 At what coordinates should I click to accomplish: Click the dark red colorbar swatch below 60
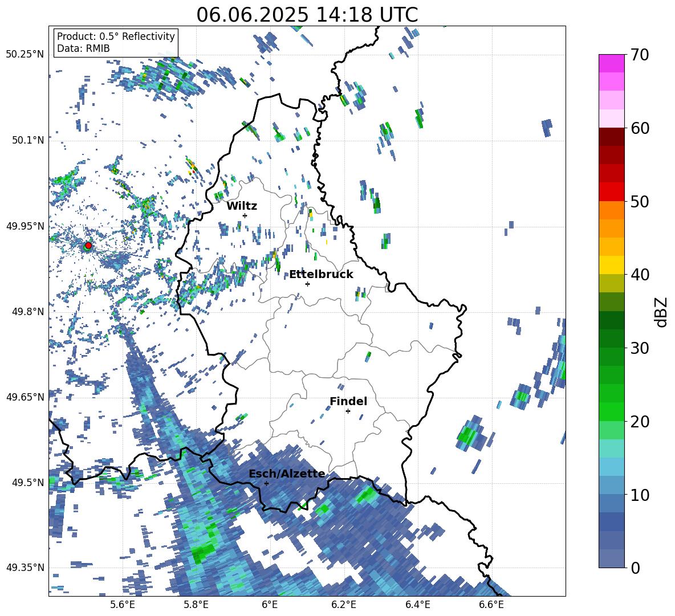[x=611, y=137]
